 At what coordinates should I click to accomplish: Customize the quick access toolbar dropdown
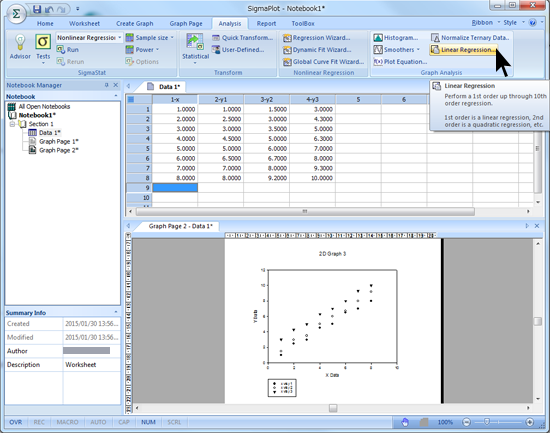pyautogui.click(x=78, y=9)
